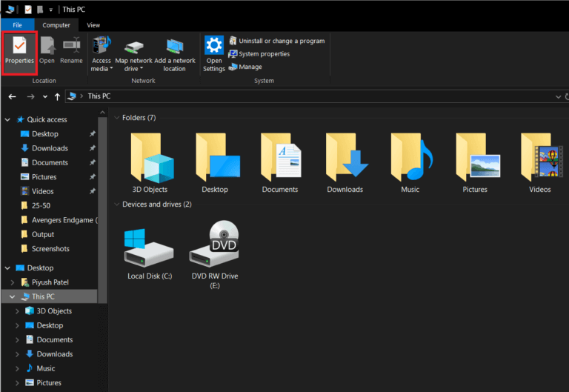Switch to the View ribbon tab
The image size is (569, 392).
click(x=93, y=25)
